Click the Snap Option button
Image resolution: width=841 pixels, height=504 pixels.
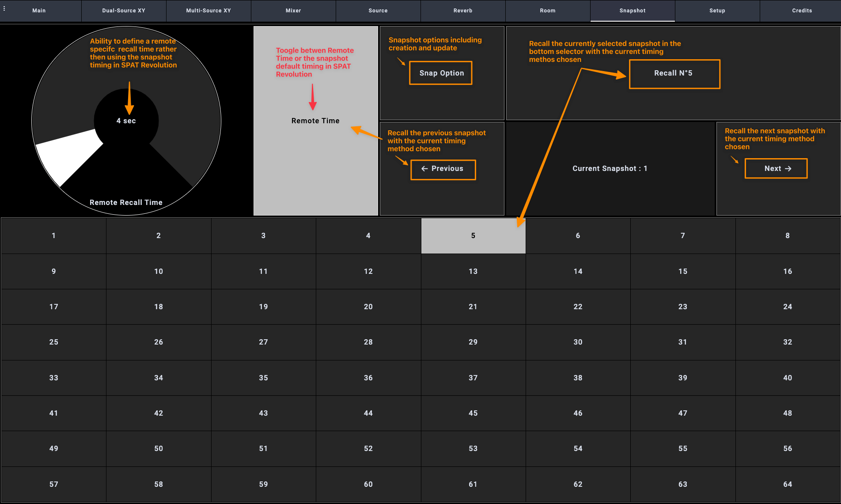coord(441,73)
